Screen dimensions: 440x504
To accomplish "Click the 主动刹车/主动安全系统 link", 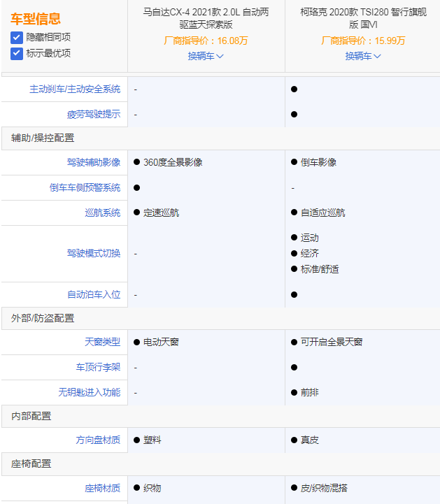I will [75, 89].
